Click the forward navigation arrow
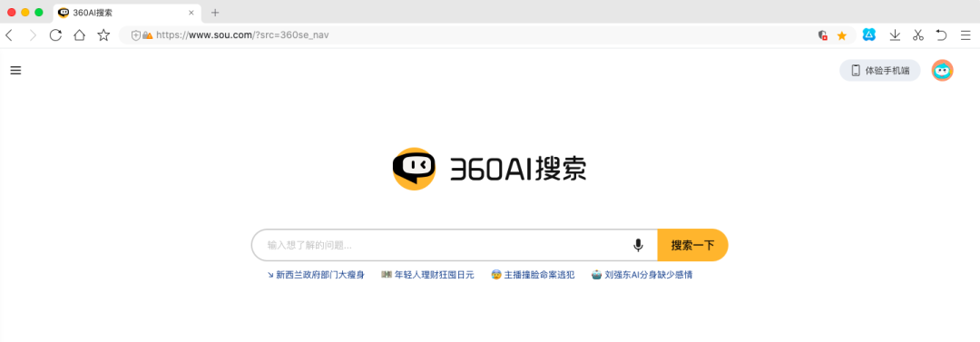 pos(33,35)
